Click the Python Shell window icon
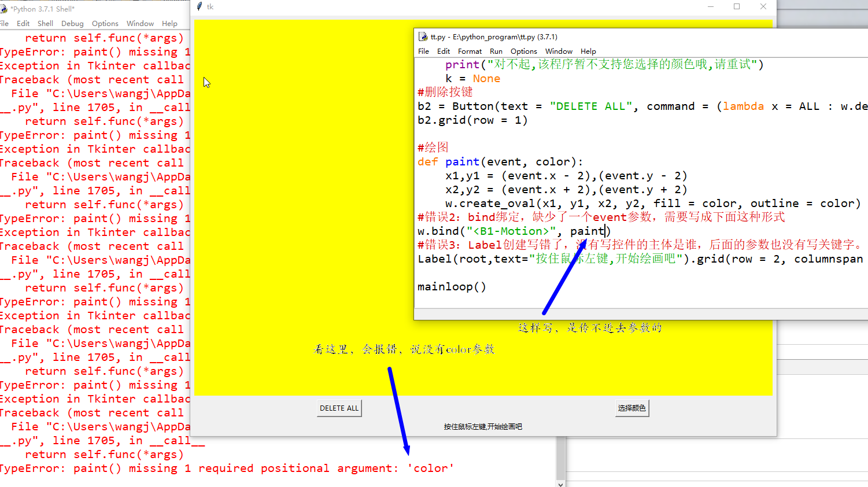This screenshot has height=487, width=868. click(3, 9)
